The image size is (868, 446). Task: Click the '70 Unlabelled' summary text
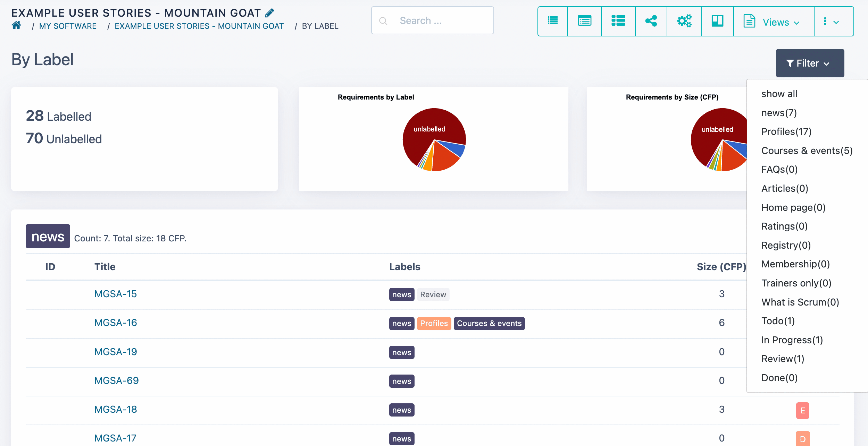coord(64,138)
